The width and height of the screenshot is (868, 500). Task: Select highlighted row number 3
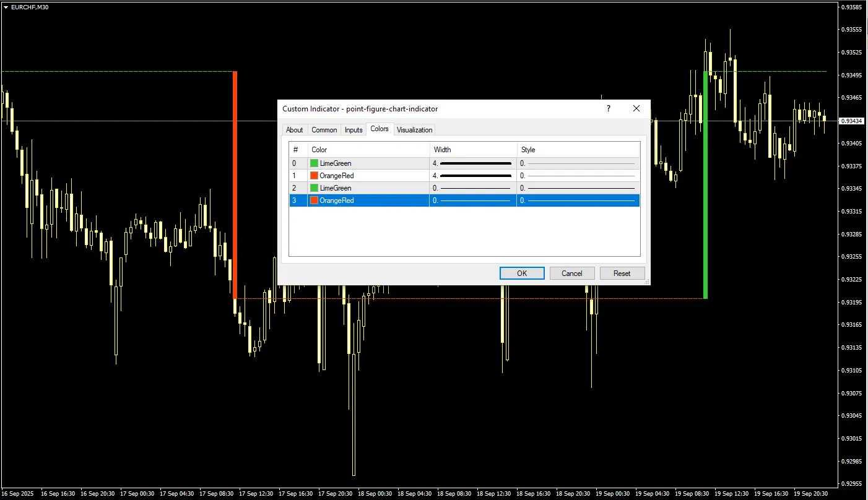(x=295, y=200)
